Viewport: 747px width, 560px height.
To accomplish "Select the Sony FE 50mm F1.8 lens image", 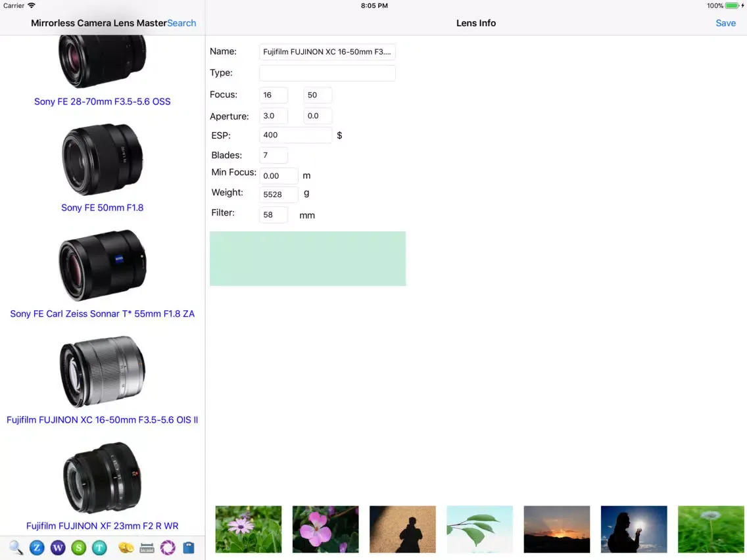I will click(103, 160).
